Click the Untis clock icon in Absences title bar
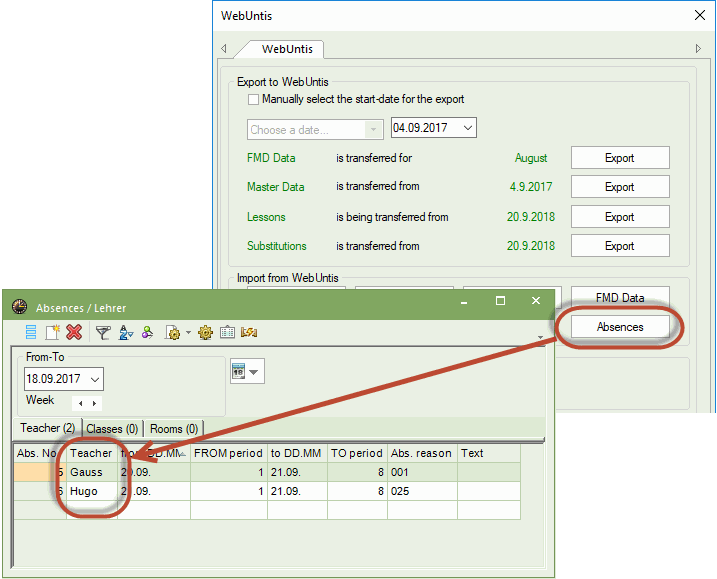Viewport: 717px width, 579px height. click(x=19, y=306)
